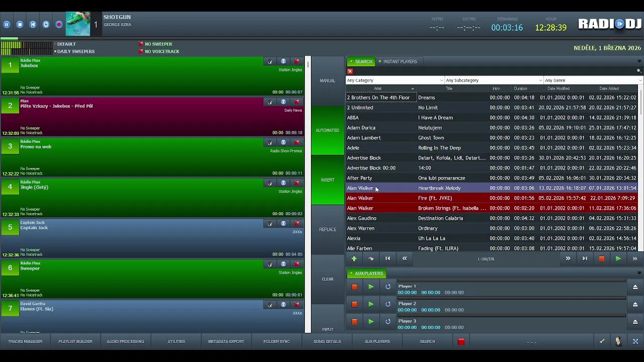Stop the search preview playback
Image resolution: width=644 pixels, height=362 pixels.
(x=601, y=259)
